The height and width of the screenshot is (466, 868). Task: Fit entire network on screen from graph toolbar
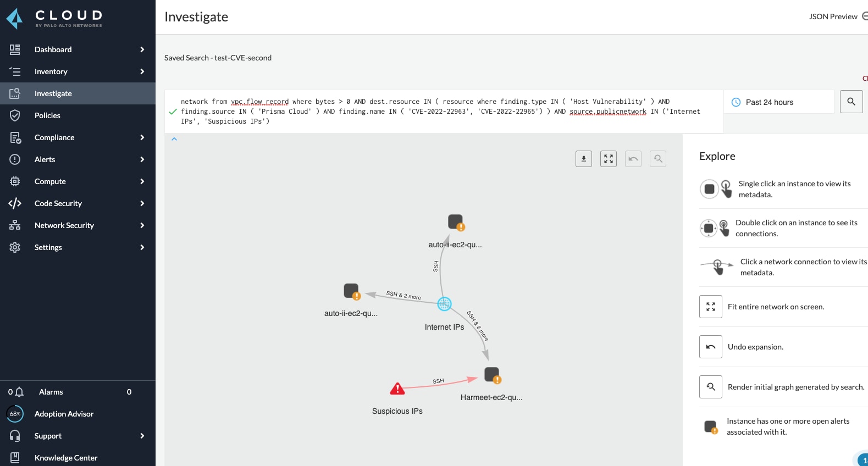coord(609,159)
